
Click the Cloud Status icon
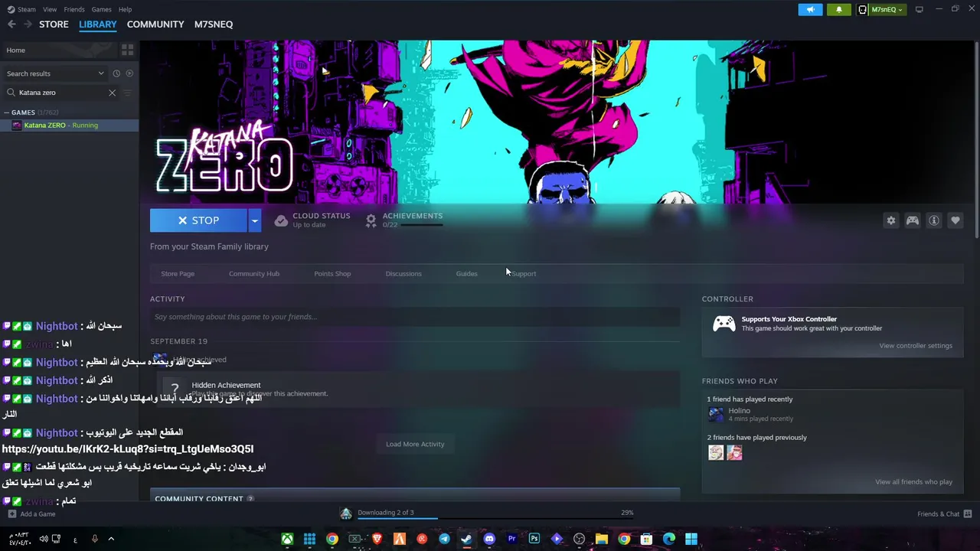pos(281,220)
